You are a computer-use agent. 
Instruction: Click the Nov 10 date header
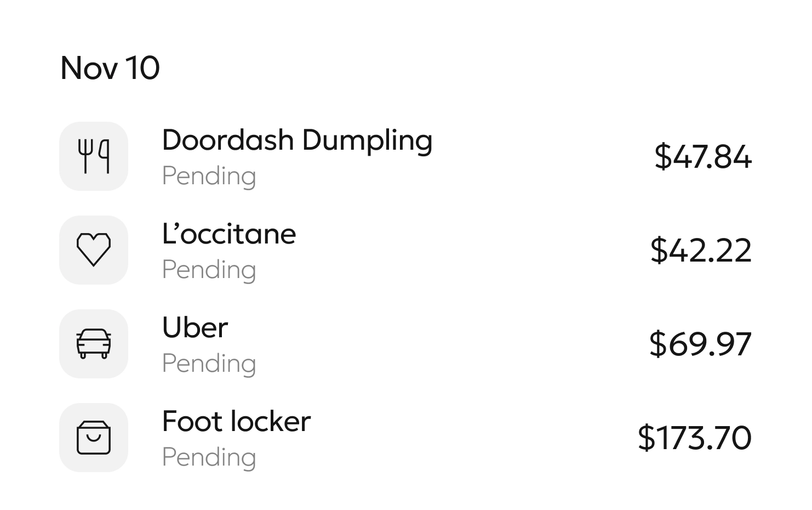(110, 68)
